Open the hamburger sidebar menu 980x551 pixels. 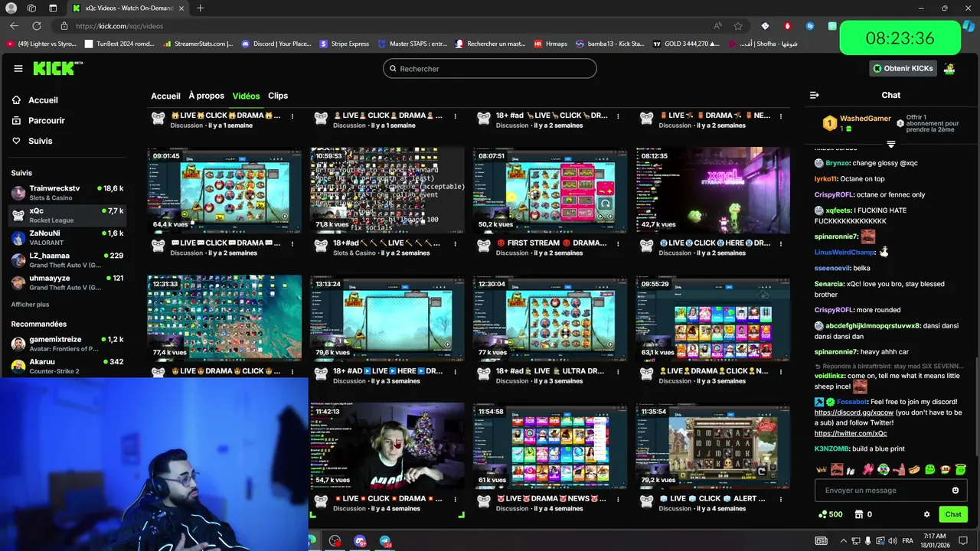pos(18,68)
